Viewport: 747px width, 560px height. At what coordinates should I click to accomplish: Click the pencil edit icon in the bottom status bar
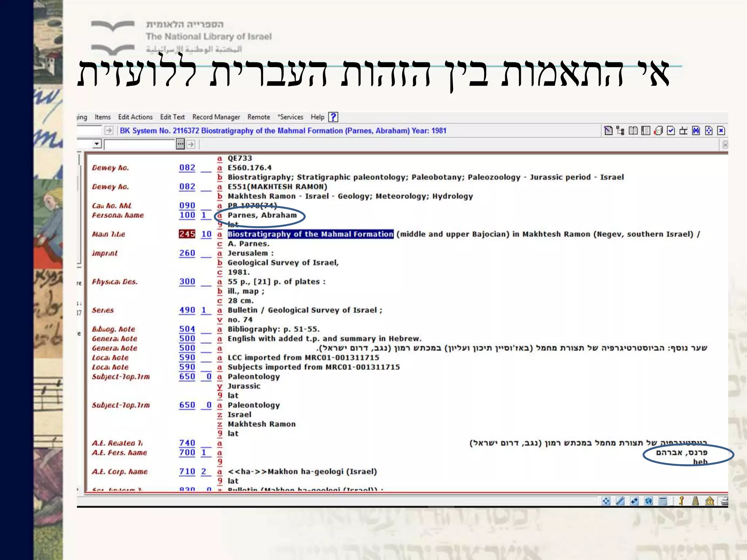click(620, 501)
